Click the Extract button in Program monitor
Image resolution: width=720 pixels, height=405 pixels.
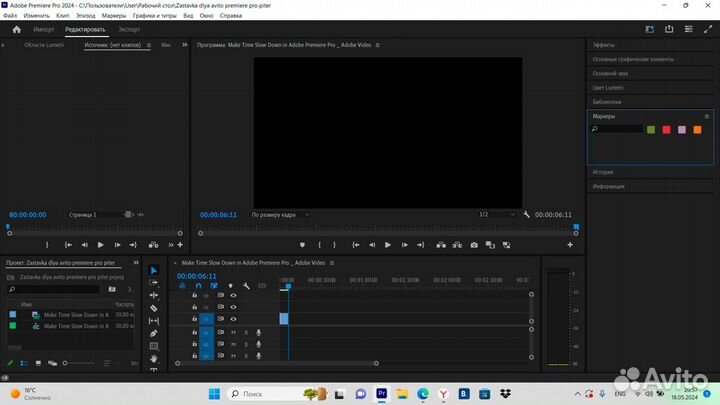click(457, 245)
